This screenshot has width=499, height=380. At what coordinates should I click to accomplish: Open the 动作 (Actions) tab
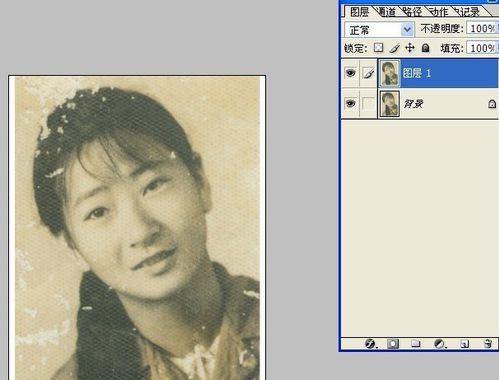pos(439,12)
